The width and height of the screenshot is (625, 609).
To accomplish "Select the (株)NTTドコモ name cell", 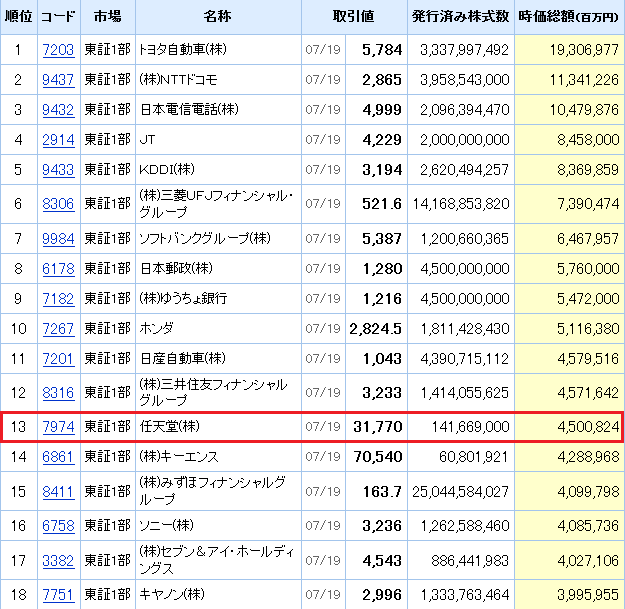I will tap(218, 80).
